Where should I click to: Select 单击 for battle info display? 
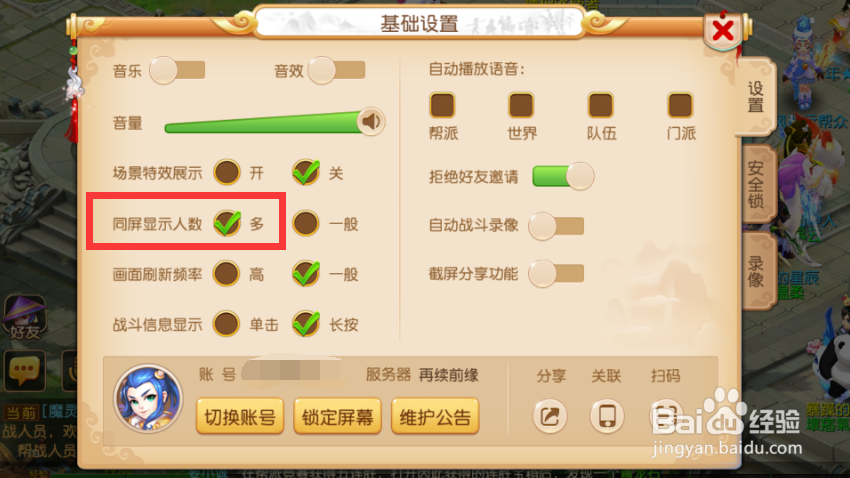227,324
